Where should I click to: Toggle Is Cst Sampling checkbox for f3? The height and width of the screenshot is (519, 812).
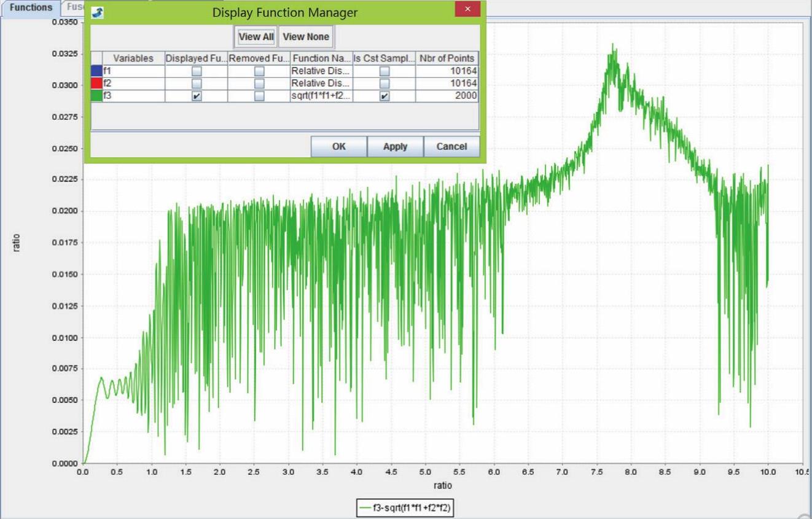pos(385,96)
